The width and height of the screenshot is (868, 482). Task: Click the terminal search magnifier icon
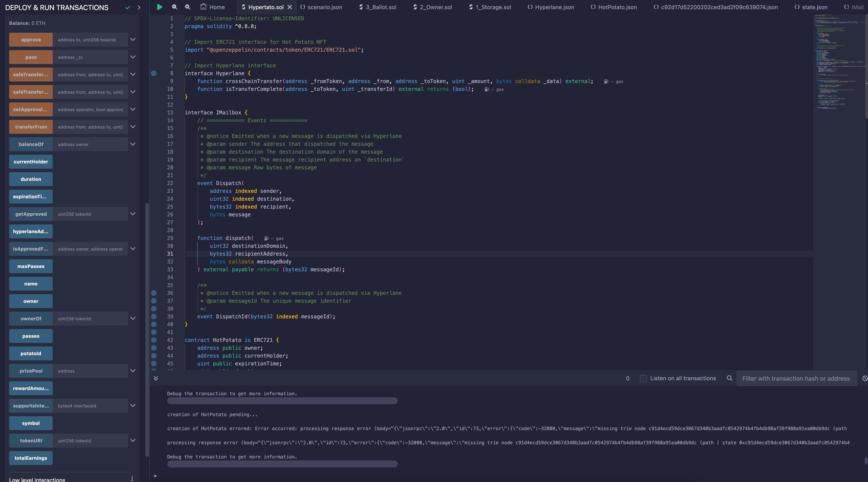pyautogui.click(x=730, y=378)
